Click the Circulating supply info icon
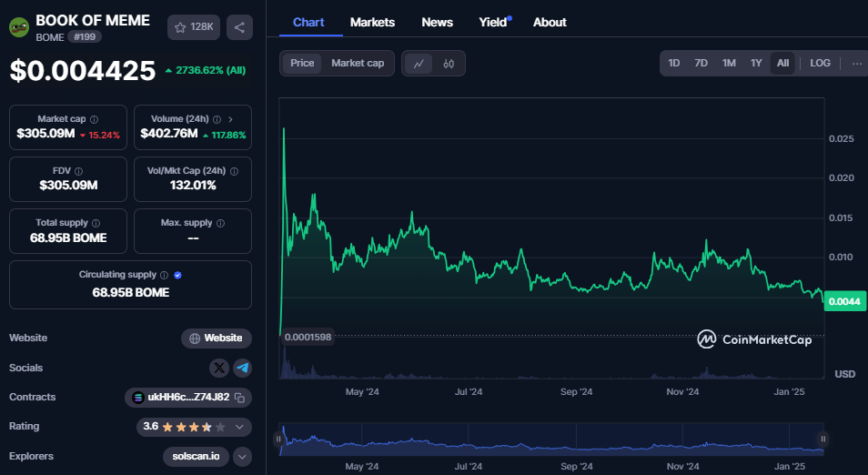 pos(164,275)
